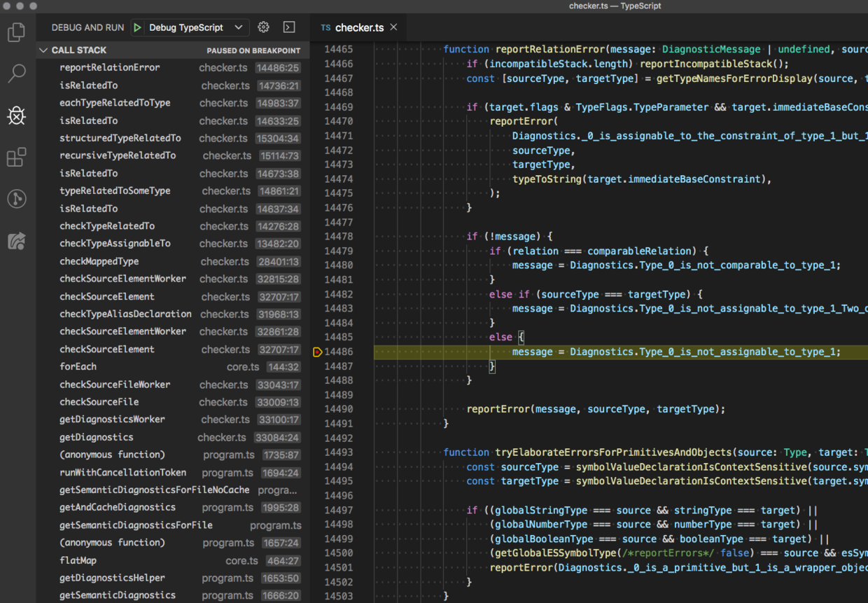Select the checkMappedType stack frame

point(99,261)
